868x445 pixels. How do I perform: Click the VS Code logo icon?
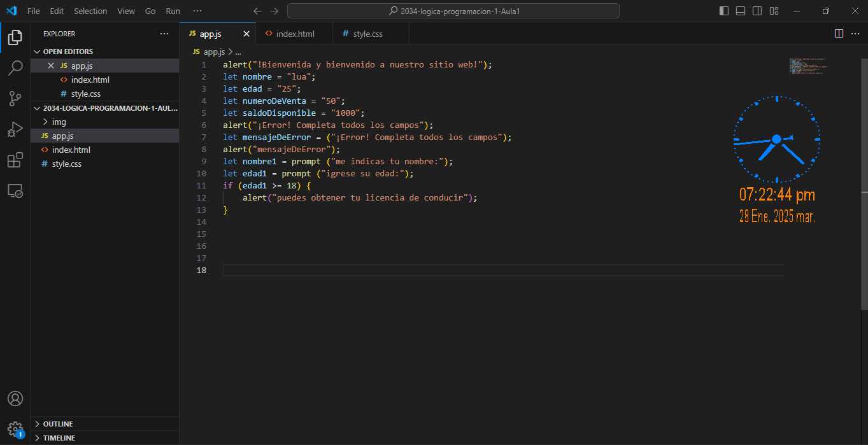click(x=11, y=11)
